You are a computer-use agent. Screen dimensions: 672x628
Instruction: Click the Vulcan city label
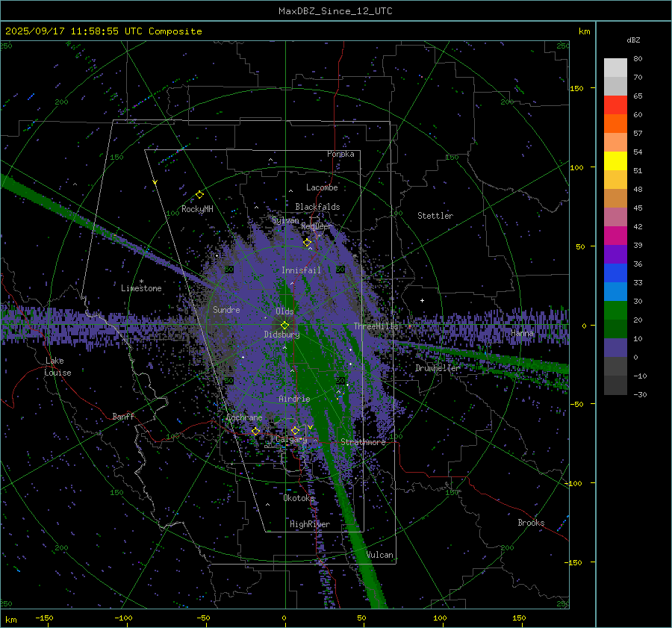[x=379, y=555]
